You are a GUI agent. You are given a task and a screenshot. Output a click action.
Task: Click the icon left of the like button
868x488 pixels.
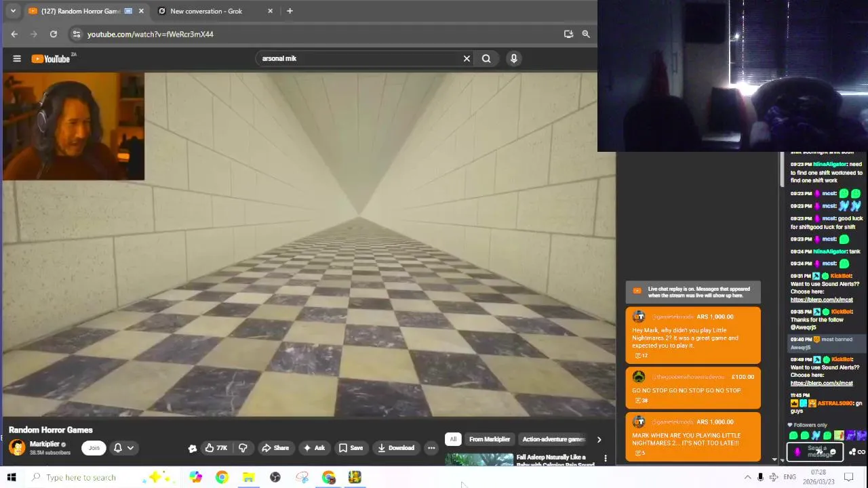pos(193,448)
